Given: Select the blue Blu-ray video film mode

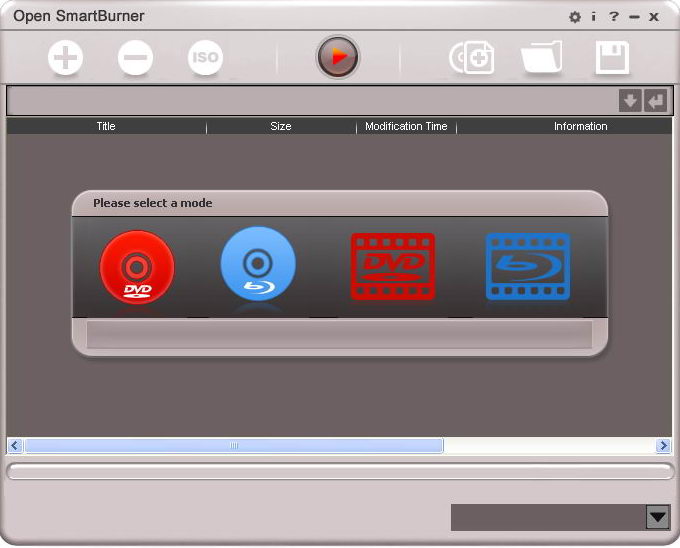Looking at the screenshot, I should point(528,267).
